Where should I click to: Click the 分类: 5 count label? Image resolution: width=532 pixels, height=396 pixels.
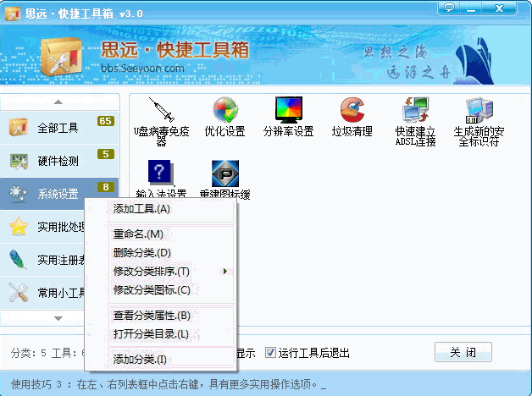pos(29,353)
